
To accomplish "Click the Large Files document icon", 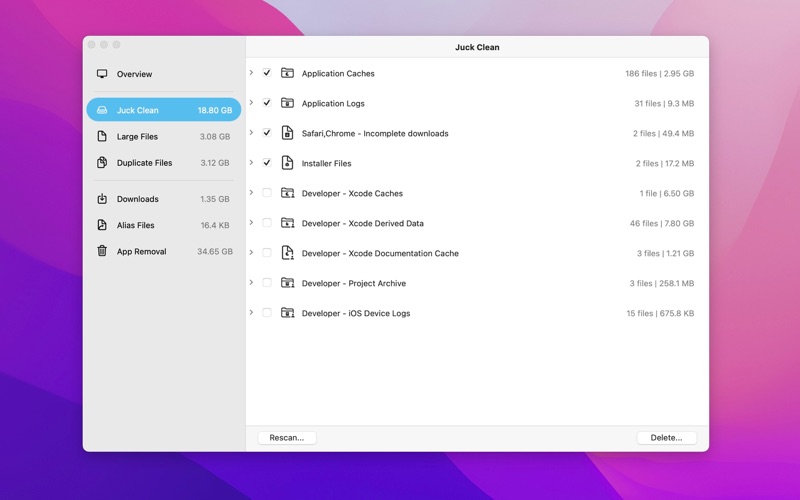I will pyautogui.click(x=102, y=137).
